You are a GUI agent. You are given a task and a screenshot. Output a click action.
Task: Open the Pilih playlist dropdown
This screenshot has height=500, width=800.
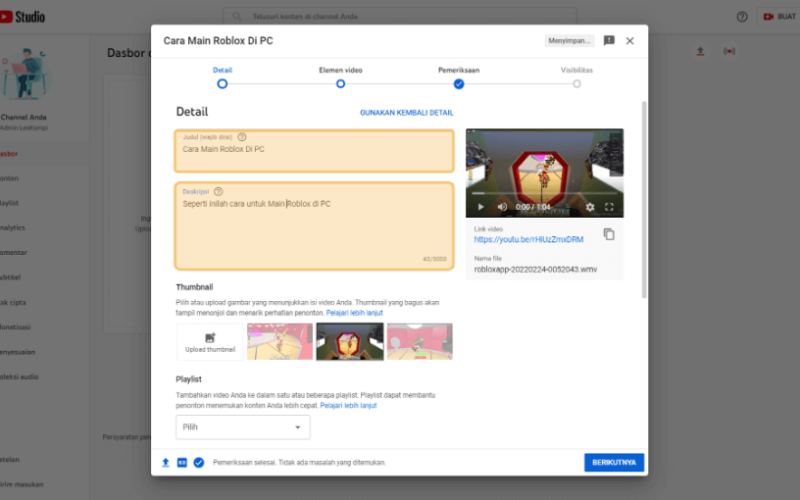click(x=243, y=427)
